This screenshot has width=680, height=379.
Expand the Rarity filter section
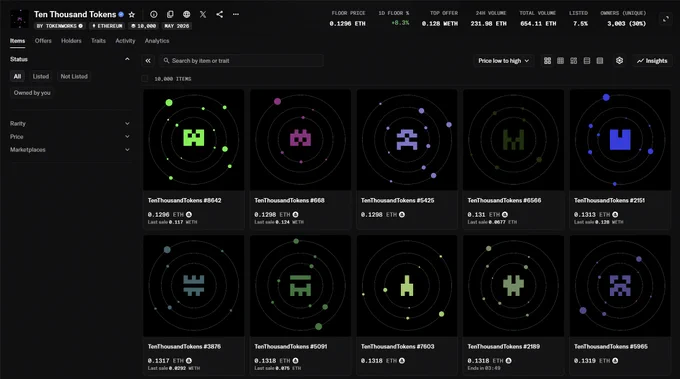click(x=70, y=124)
